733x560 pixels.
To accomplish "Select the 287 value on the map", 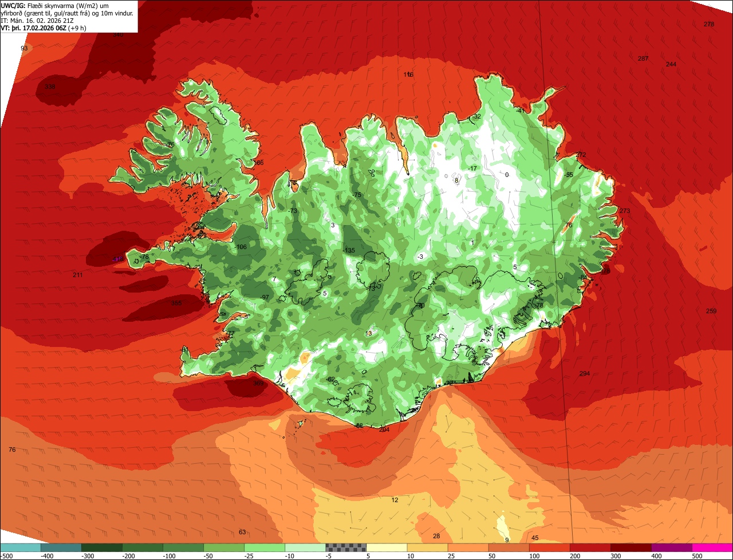I will tap(643, 58).
